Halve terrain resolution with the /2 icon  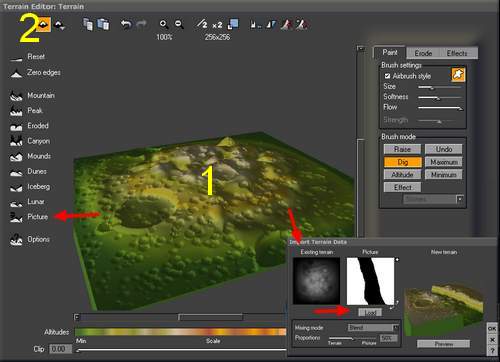point(202,24)
